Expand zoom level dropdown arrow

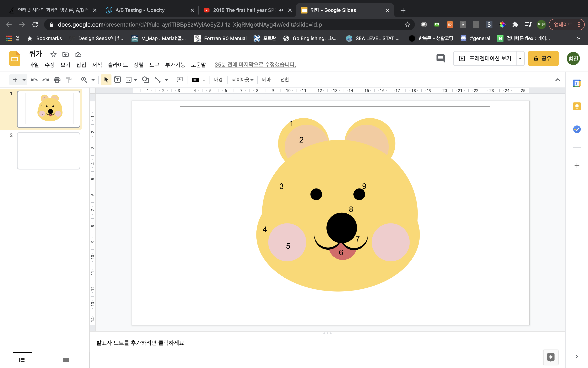(93, 80)
